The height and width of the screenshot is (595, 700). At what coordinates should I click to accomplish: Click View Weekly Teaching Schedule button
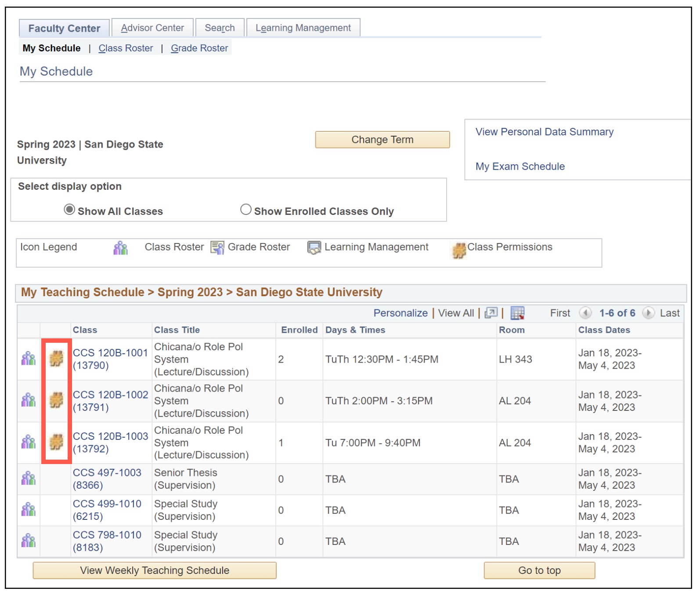155,570
